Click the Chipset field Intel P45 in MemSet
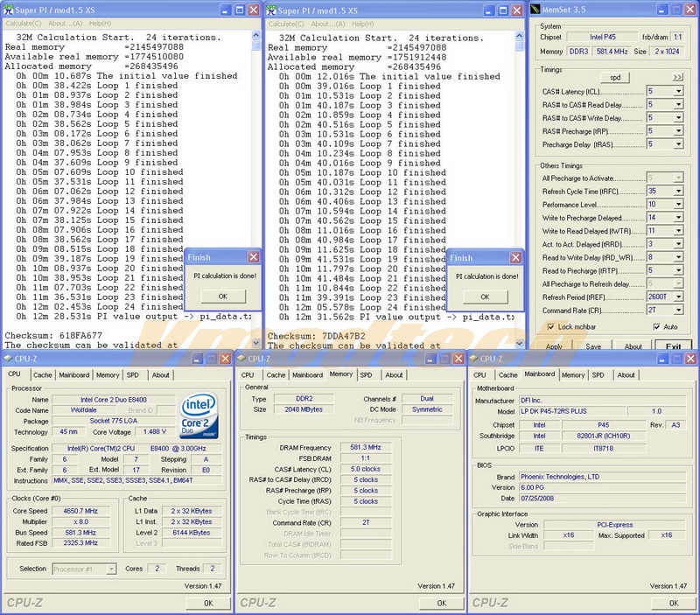The image size is (700, 615). point(602,37)
